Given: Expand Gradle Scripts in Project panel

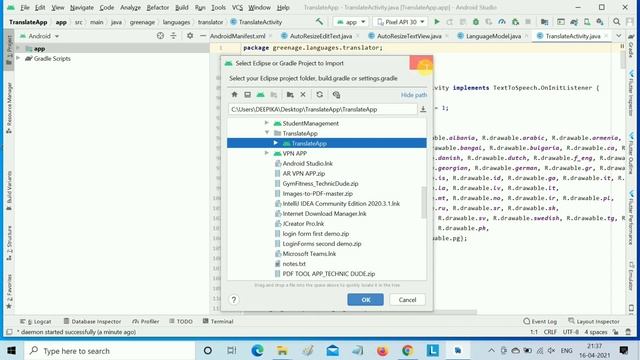Looking at the screenshot, I should (18, 58).
